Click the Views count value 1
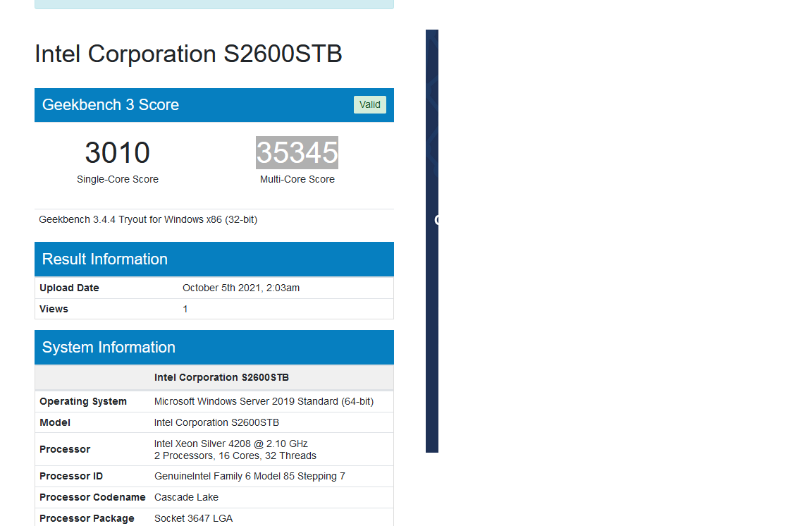The width and height of the screenshot is (812, 526). (x=185, y=309)
